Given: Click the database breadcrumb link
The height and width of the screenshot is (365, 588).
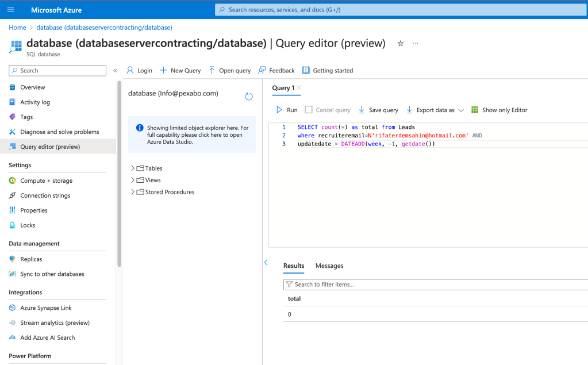Looking at the screenshot, I should [104, 28].
